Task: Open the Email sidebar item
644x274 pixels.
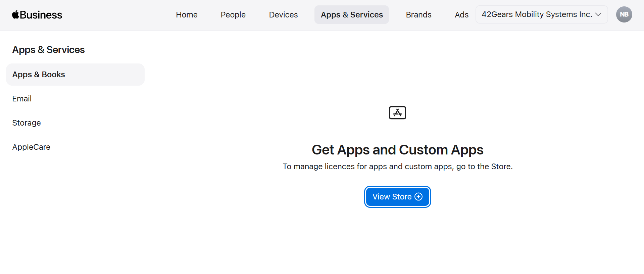Action: [22, 99]
